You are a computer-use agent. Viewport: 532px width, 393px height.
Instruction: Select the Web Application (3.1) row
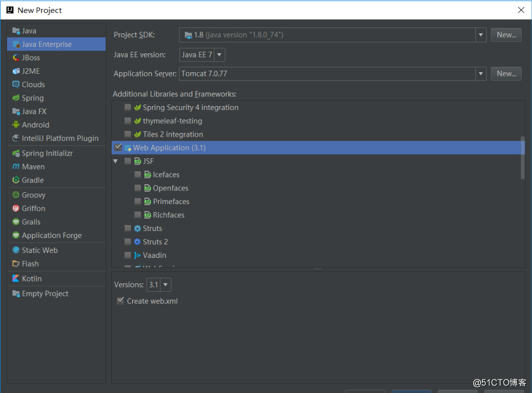[318, 148]
